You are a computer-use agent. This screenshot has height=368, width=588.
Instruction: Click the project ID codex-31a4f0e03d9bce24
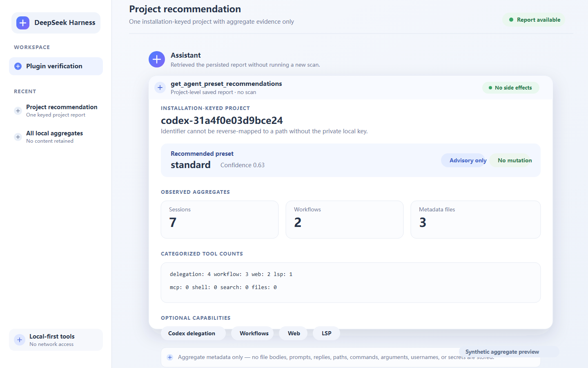click(x=222, y=121)
